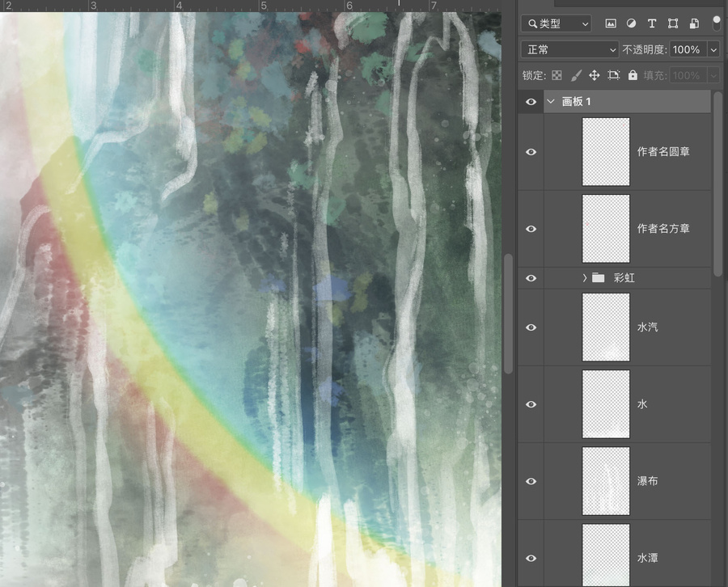Open the 正常 blend mode dropdown
The height and width of the screenshot is (587, 728).
pyautogui.click(x=569, y=49)
